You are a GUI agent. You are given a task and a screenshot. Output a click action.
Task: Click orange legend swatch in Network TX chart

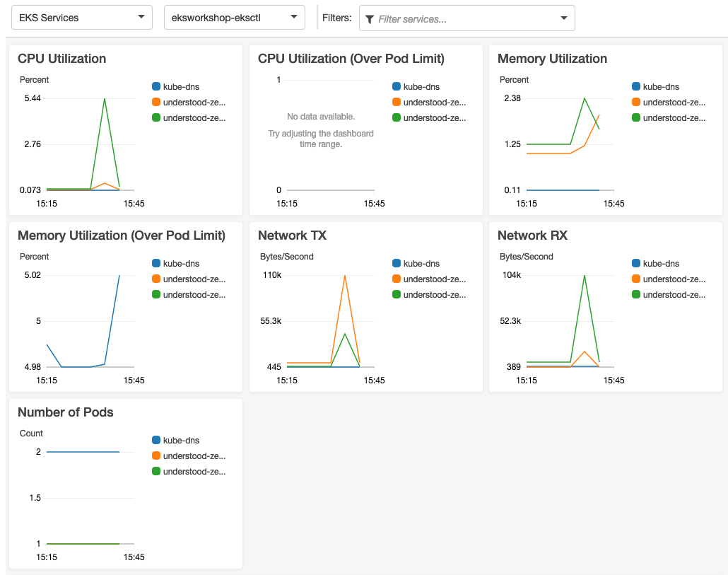397,279
